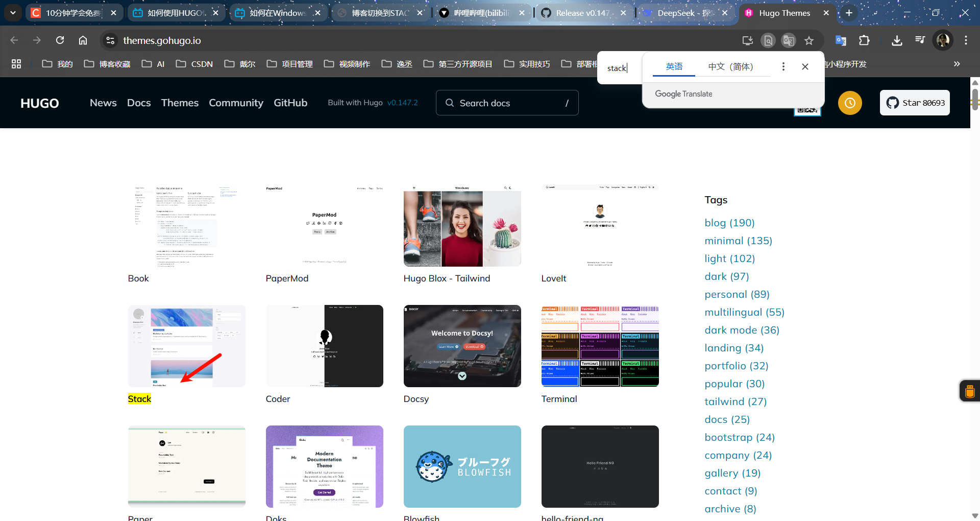Screen dimensions: 980x521
Task: Expand the tab search dropdown
Action: tap(13, 13)
